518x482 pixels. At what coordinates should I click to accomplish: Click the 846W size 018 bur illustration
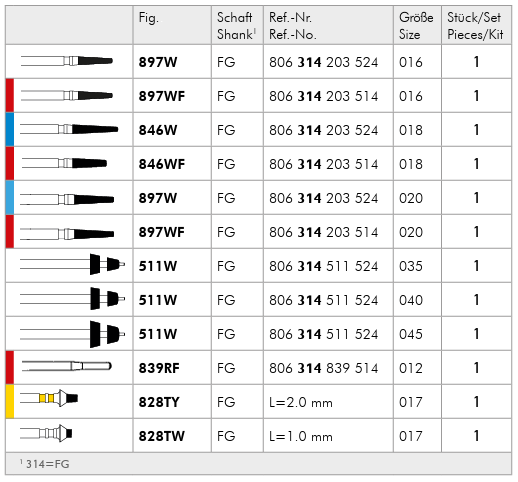(x=69, y=129)
